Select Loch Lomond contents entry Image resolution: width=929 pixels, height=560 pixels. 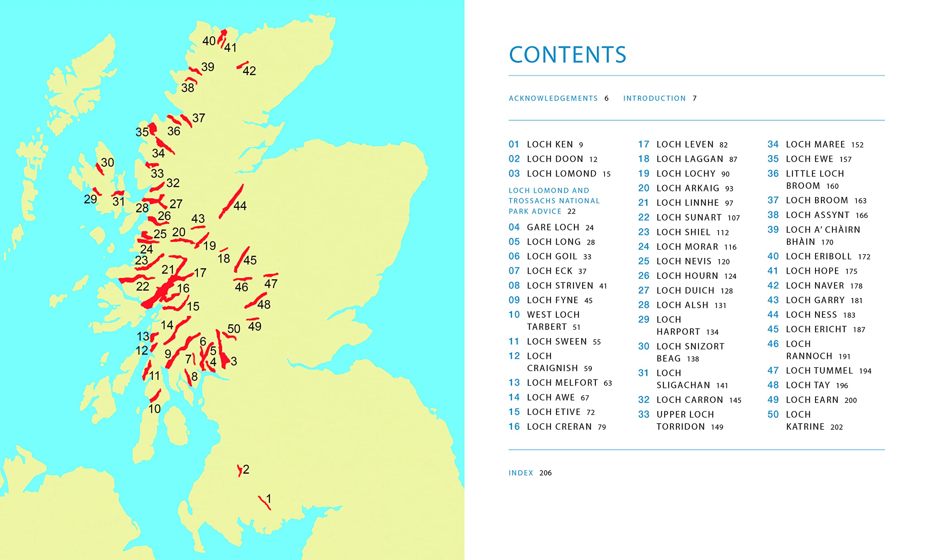tap(561, 174)
